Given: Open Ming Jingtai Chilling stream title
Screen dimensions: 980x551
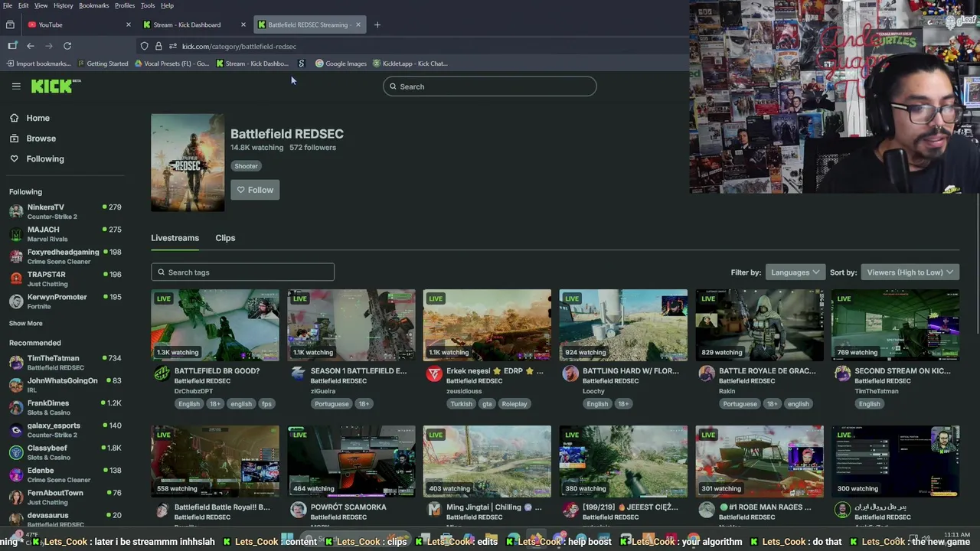Looking at the screenshot, I should 494,507.
